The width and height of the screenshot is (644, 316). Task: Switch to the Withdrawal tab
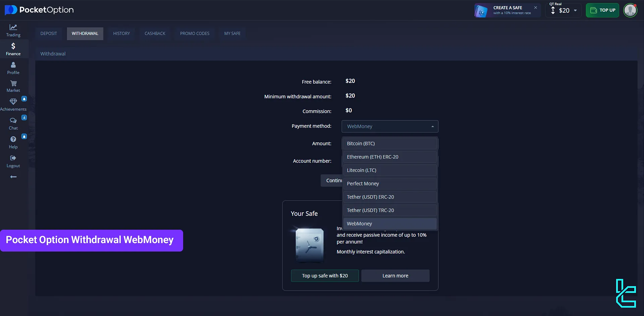tap(85, 34)
